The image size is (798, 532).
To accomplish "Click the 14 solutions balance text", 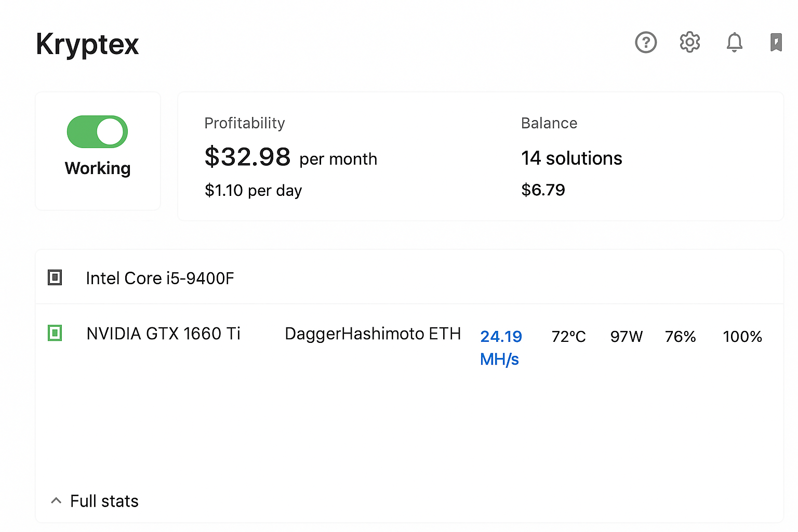I will click(x=571, y=158).
